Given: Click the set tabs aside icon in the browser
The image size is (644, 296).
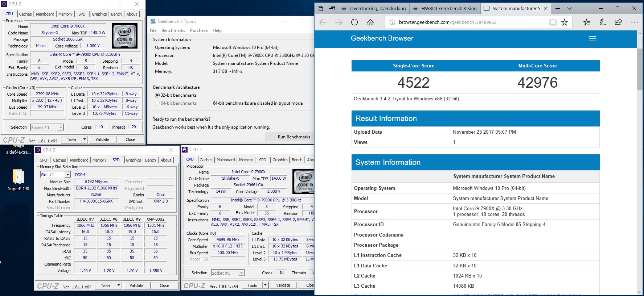Looking at the screenshot, I should click(332, 8).
